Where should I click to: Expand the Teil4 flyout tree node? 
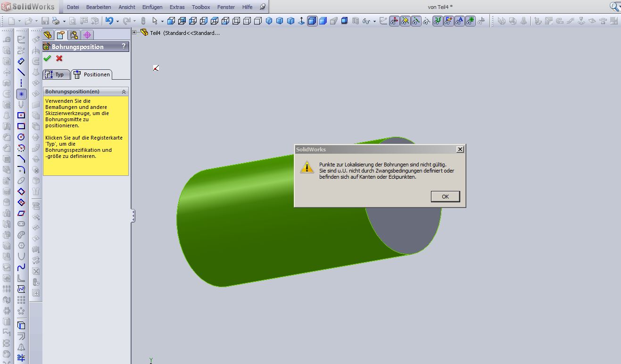[x=134, y=33]
